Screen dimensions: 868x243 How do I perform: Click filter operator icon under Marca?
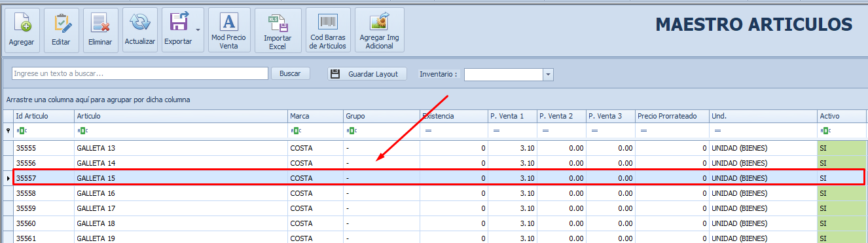[x=295, y=131]
